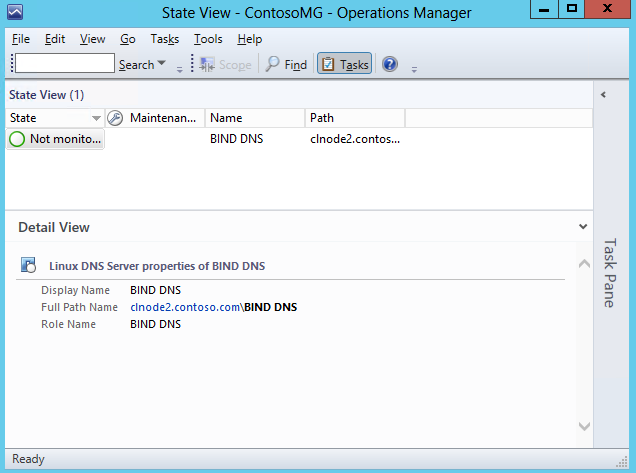
Task: Collapse the Detail View chevron
Action: [583, 227]
